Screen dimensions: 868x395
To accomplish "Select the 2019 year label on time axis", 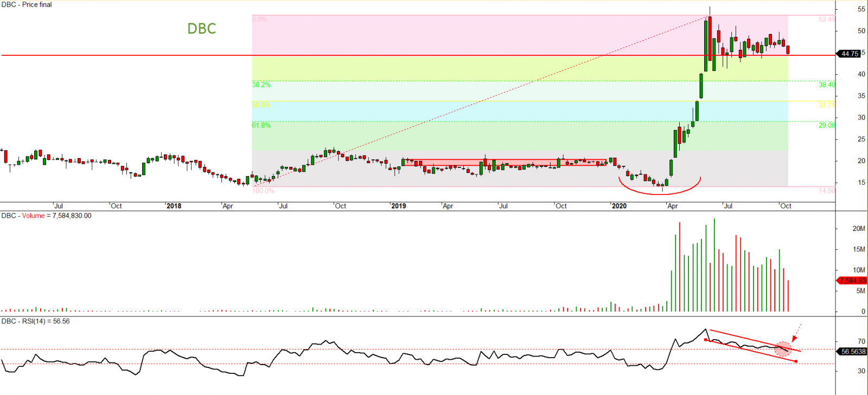I will click(x=398, y=206).
